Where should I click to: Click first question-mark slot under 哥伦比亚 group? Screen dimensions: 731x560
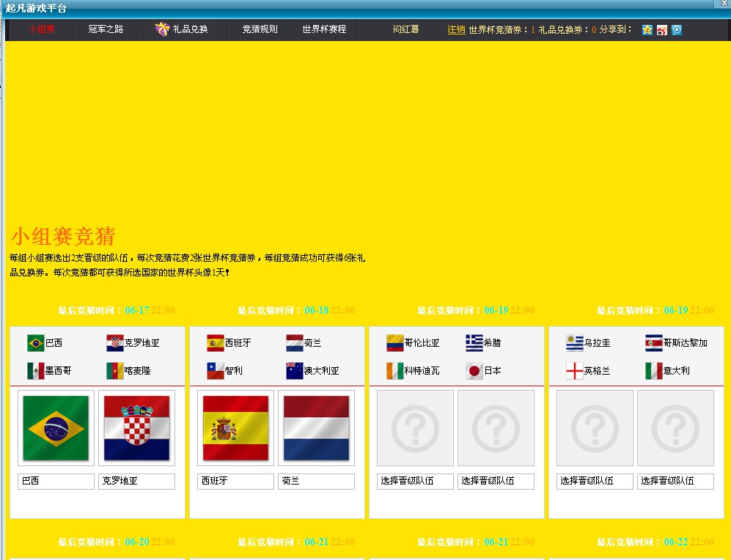coord(415,428)
